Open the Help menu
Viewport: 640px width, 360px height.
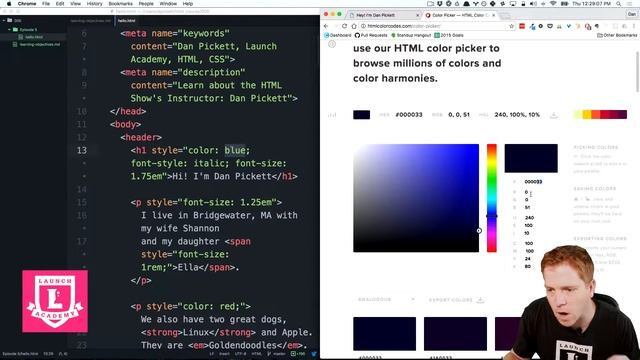tap(188, 4)
